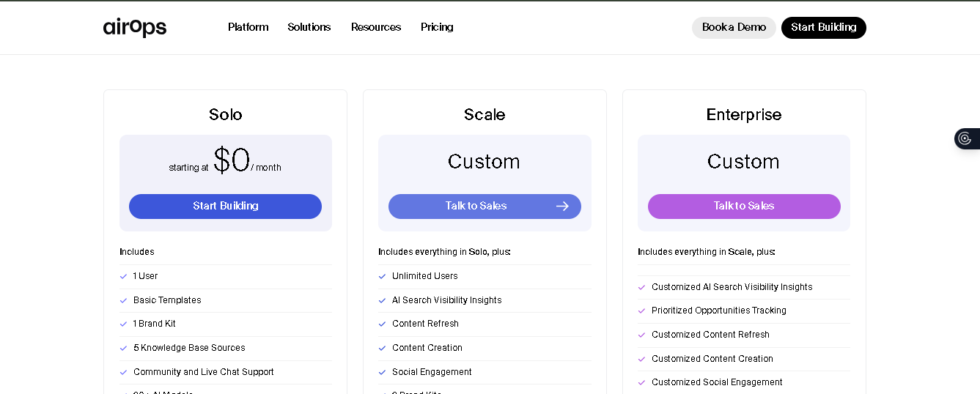Click checkmark beside Customized Social Engagement

coord(641,382)
